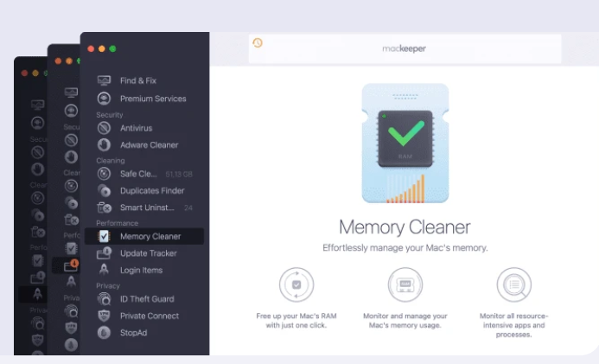This screenshot has height=364, width=599.
Task: Click the Security section header
Action: click(x=110, y=115)
